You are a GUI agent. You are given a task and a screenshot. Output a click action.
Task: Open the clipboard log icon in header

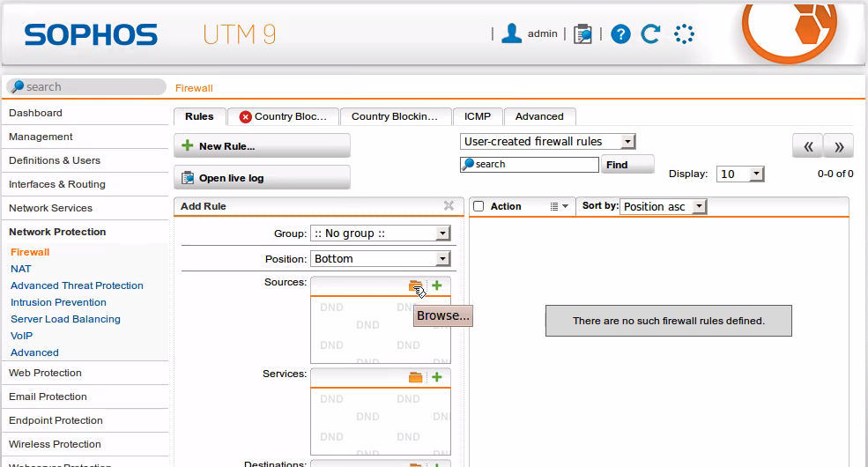582,33
